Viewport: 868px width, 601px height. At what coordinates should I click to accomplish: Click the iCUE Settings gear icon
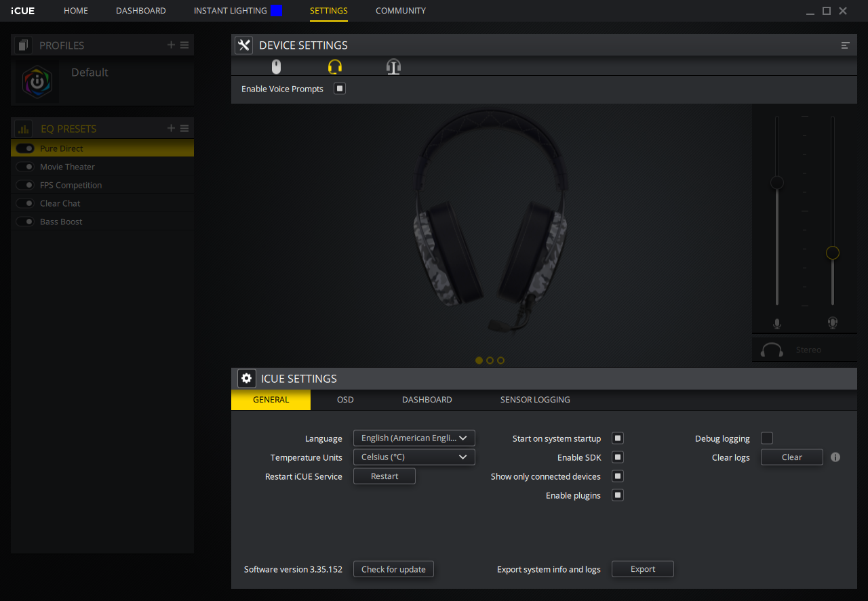coord(247,379)
